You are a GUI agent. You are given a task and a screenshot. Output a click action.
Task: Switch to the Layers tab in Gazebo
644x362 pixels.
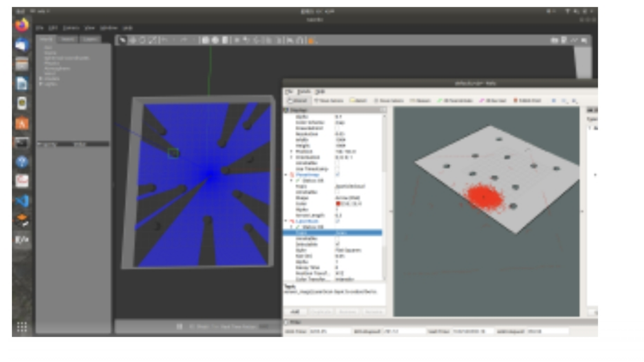click(91, 39)
